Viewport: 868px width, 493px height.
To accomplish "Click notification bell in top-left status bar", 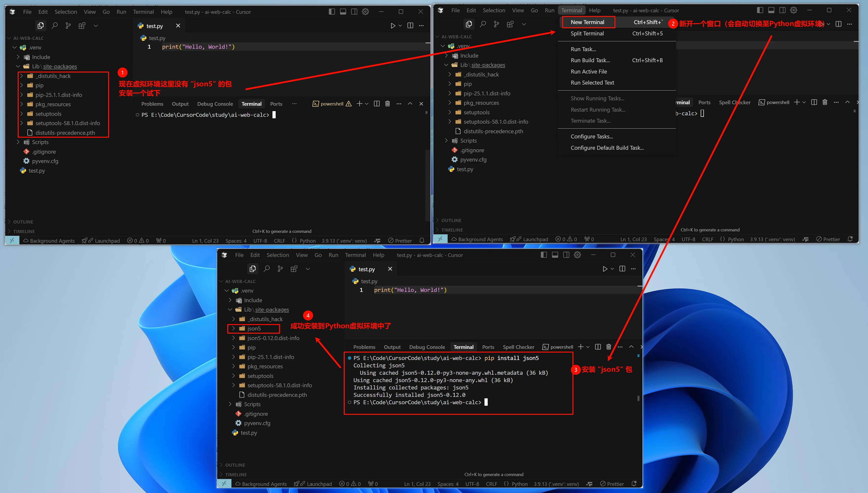I will (422, 240).
